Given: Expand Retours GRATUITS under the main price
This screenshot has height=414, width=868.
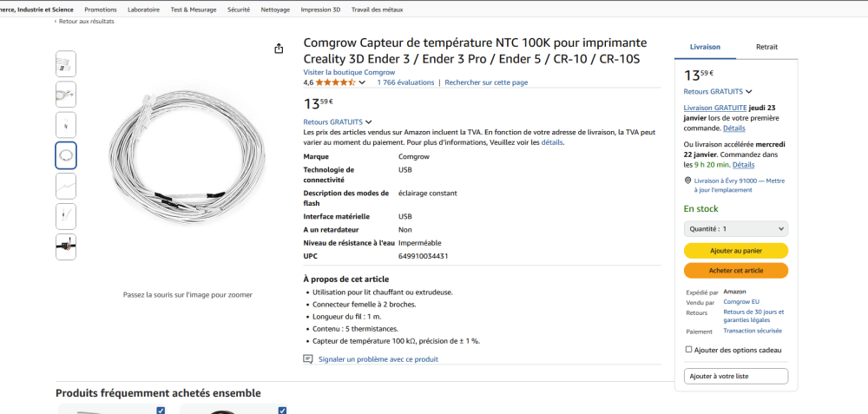Looking at the screenshot, I should (369, 122).
